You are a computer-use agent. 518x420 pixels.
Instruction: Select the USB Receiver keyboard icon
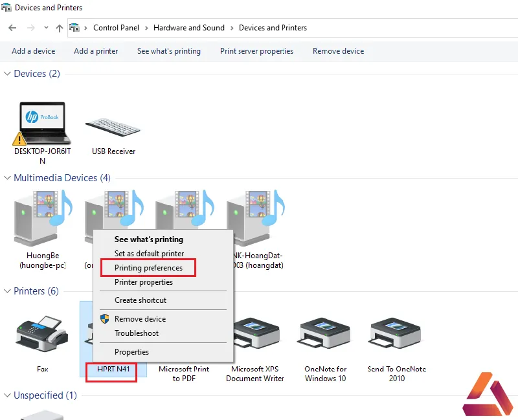click(x=113, y=127)
